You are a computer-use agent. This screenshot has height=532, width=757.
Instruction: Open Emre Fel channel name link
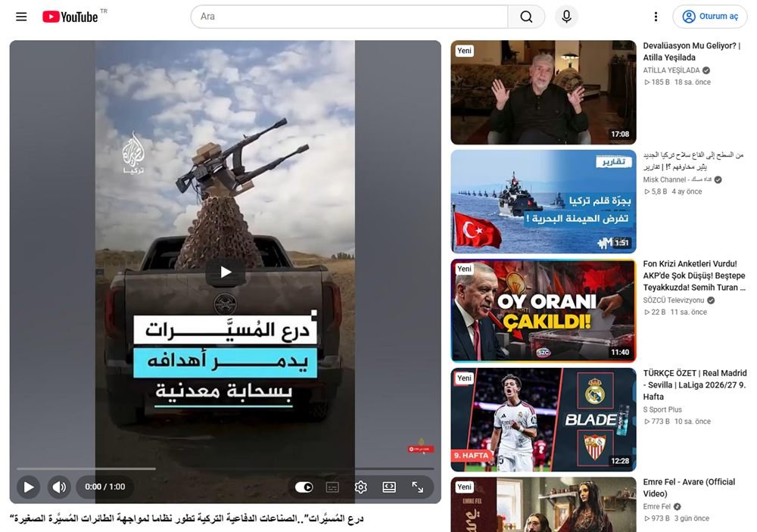point(656,506)
